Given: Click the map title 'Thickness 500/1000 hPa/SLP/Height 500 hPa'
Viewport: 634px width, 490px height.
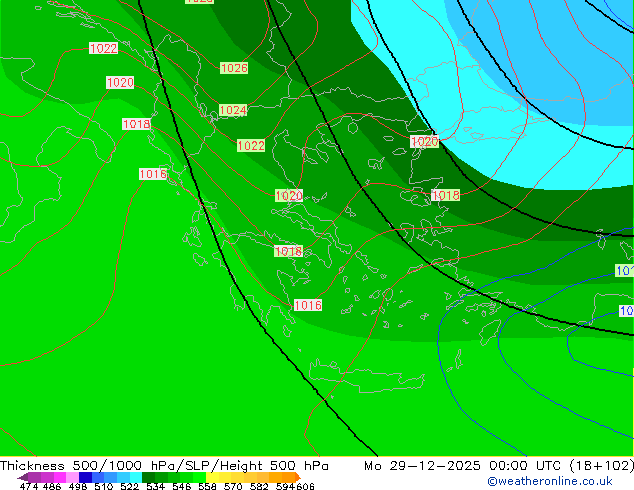Looking at the screenshot, I should click(x=164, y=466).
